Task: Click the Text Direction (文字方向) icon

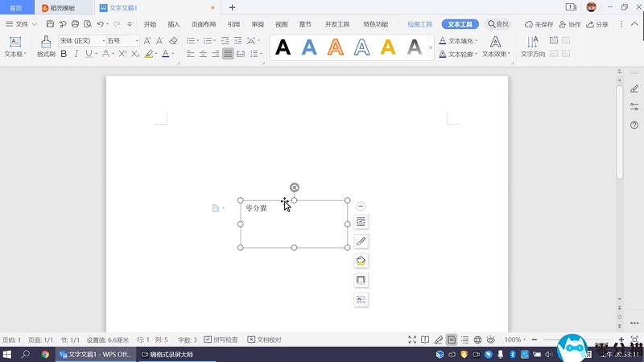Action: pos(532,46)
